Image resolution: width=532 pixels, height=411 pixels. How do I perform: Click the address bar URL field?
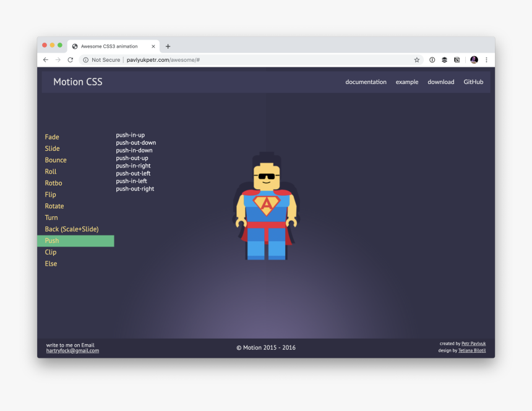251,60
